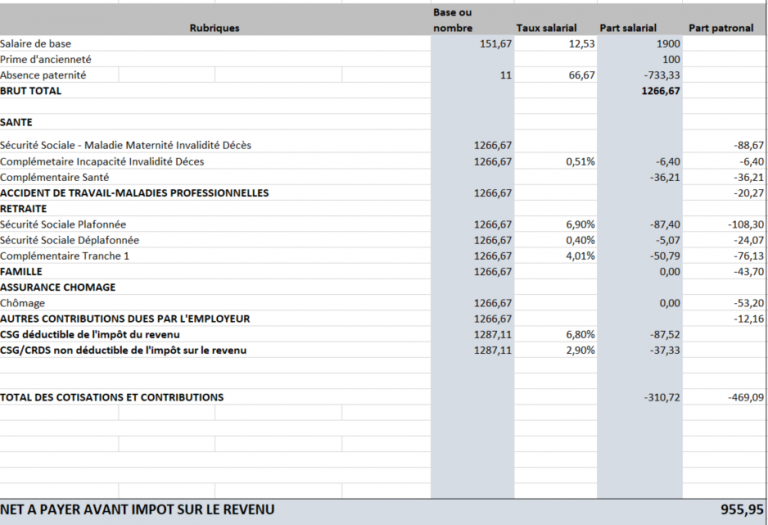
Task: Select the Chômage employer amount -53,20
Action: [x=748, y=303]
